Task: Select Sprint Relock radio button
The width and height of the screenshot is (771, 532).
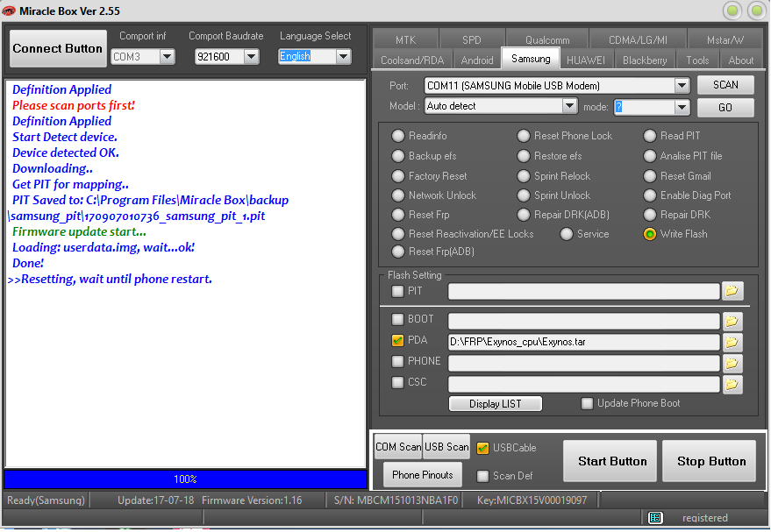Action: (524, 176)
